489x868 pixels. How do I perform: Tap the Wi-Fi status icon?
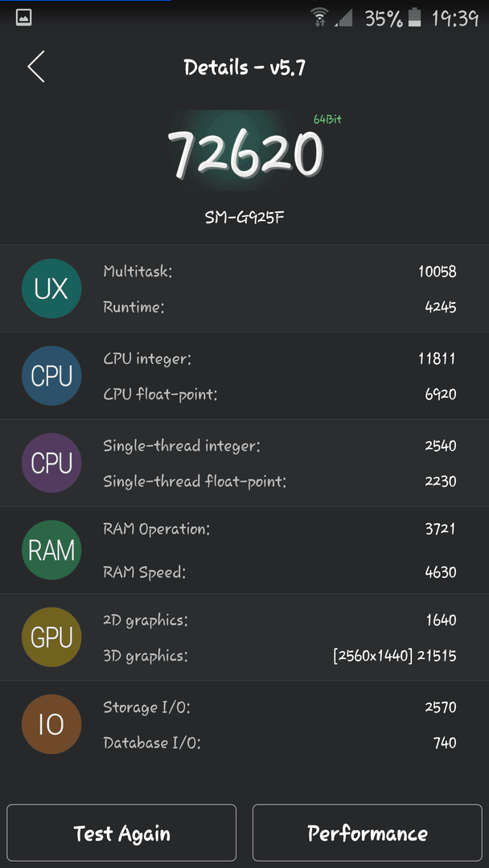pyautogui.click(x=319, y=18)
